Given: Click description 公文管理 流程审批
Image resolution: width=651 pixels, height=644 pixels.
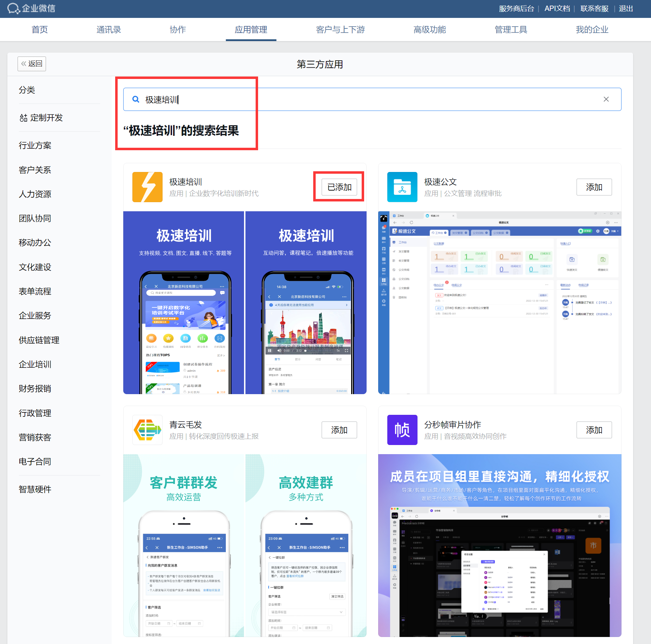Looking at the screenshot, I should tap(473, 193).
